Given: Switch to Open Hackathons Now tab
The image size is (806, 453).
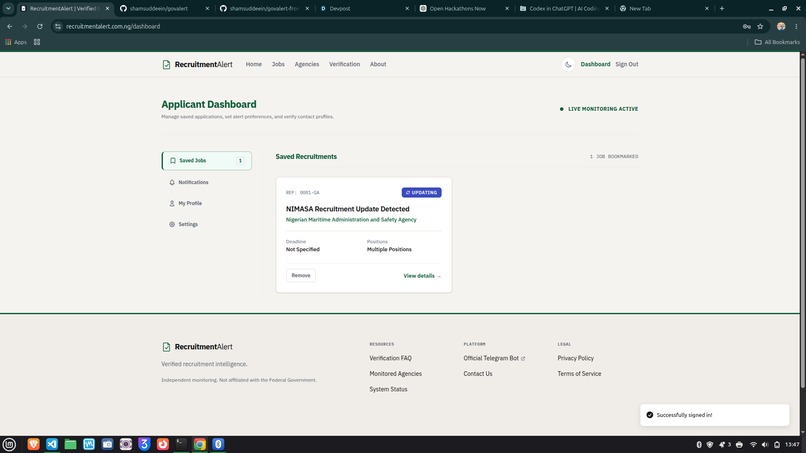Looking at the screenshot, I should pyautogui.click(x=465, y=8).
